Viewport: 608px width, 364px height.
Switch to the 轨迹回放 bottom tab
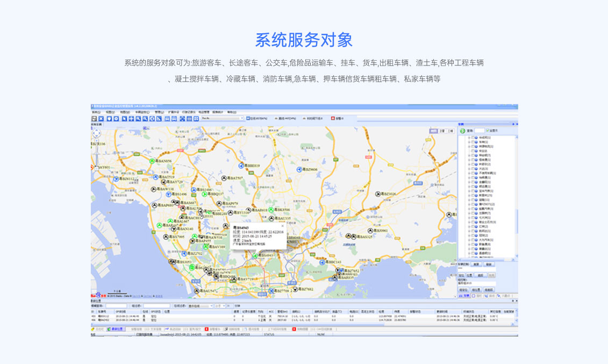pos(173,329)
